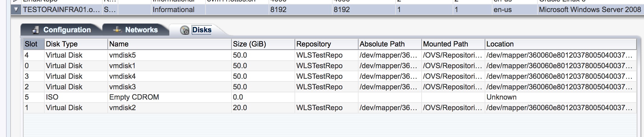Click the Location column header
This screenshot has width=644, height=137.
[x=561, y=44]
